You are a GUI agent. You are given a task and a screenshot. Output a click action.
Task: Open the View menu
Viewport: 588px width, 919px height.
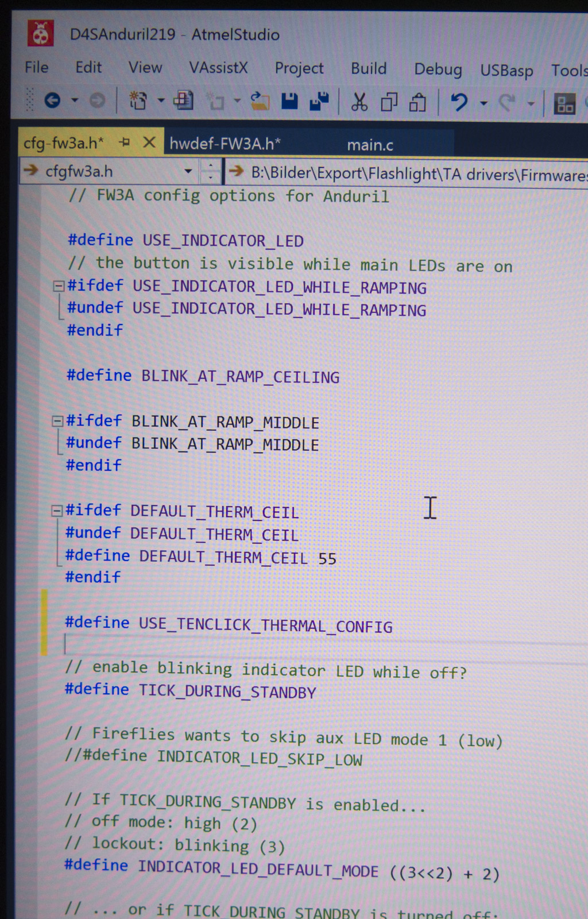[x=145, y=68]
